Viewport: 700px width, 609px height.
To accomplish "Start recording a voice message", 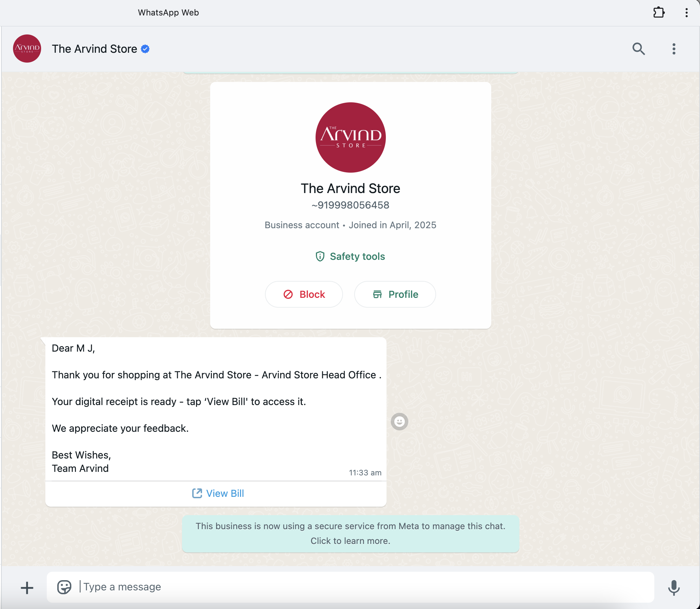I will click(x=674, y=588).
